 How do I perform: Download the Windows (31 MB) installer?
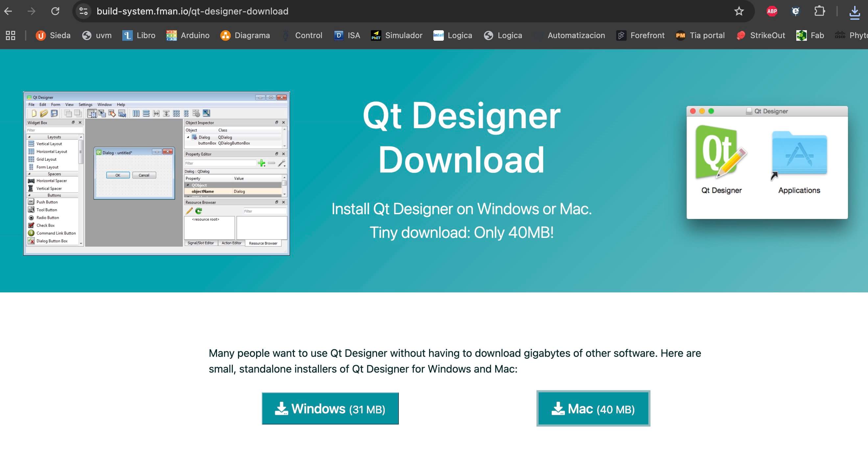pyautogui.click(x=330, y=408)
